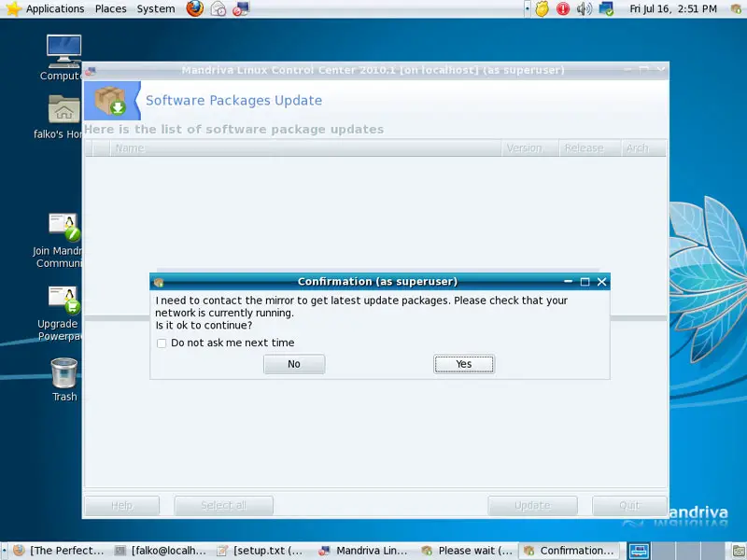
Task: Check 'Do not ask me next time'
Action: pos(162,343)
